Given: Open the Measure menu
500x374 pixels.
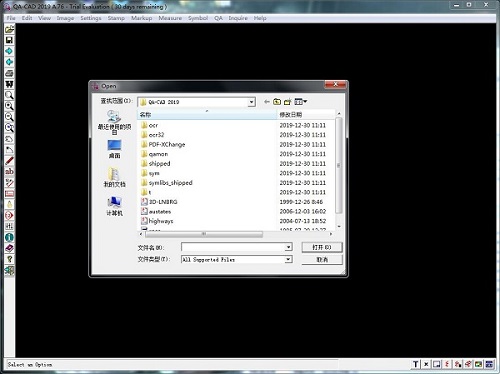Looking at the screenshot, I should (x=170, y=18).
